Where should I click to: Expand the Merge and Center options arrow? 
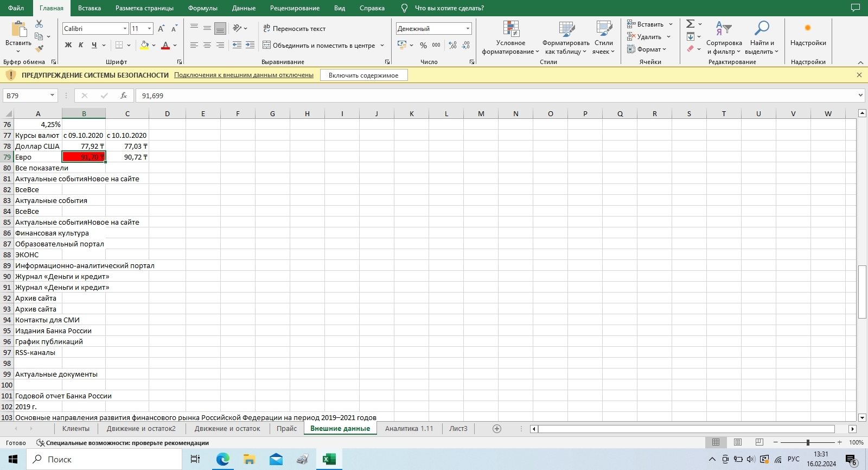382,46
